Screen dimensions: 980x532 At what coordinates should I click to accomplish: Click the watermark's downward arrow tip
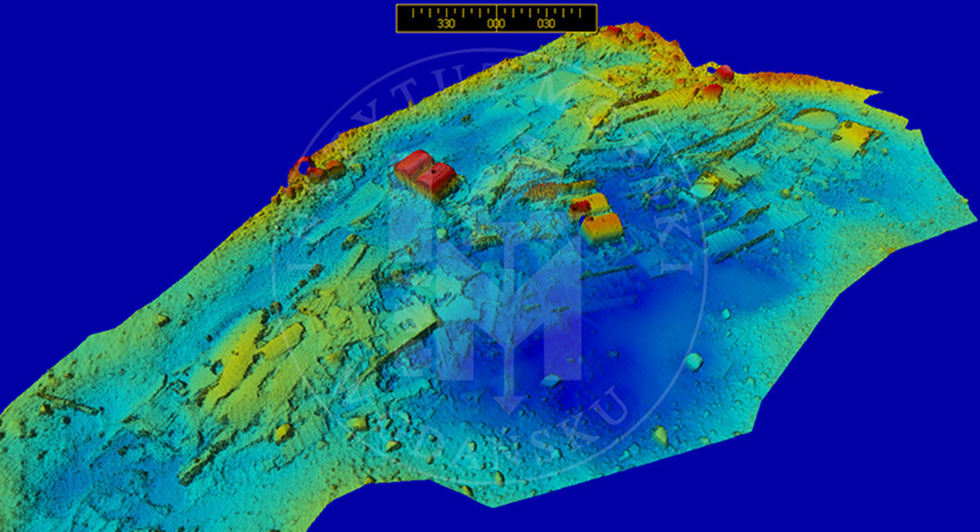pos(511,406)
